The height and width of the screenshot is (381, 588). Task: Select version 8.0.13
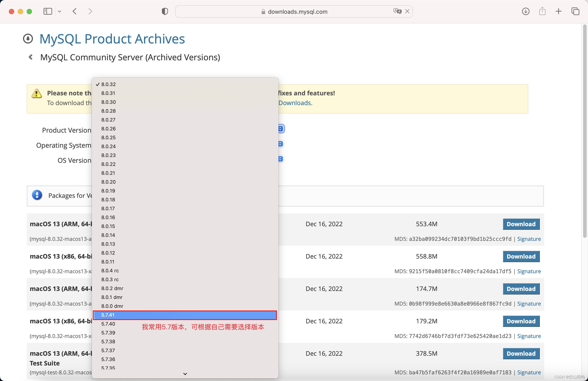click(x=185, y=244)
